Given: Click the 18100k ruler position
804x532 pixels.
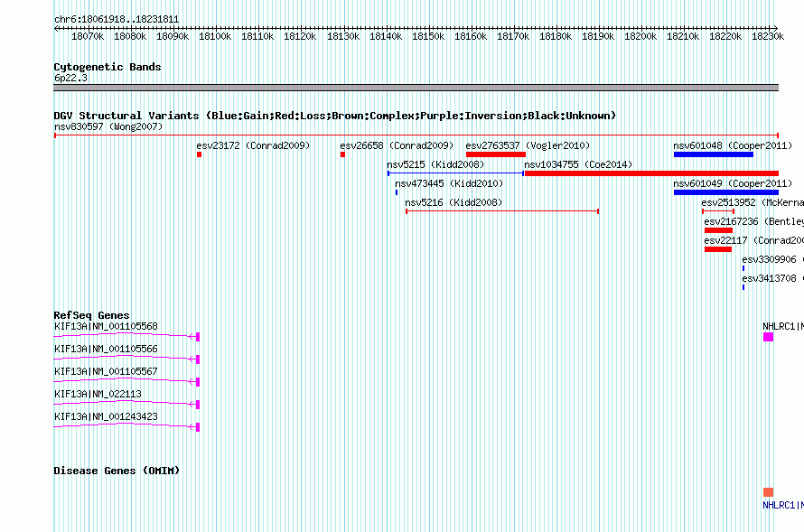Looking at the screenshot, I should click(215, 36).
